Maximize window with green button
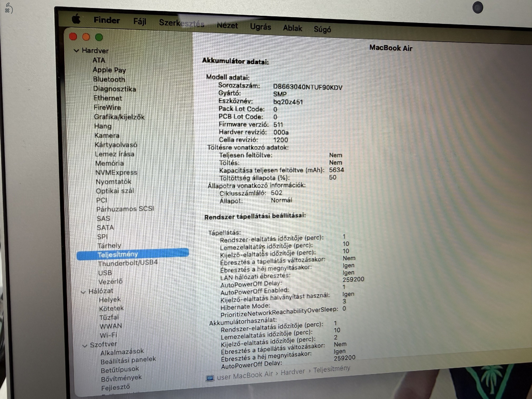Viewport: 532px width, 399px height. [99, 37]
